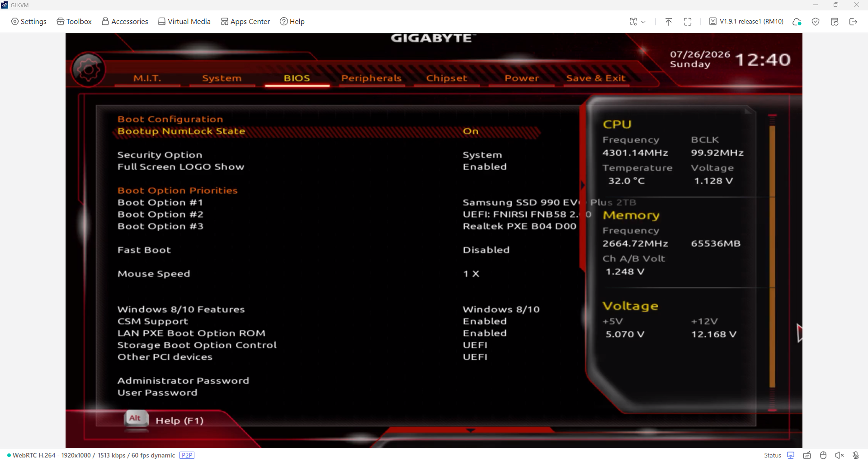Set Administrator Password entry
The image size is (868, 467).
coord(183,381)
